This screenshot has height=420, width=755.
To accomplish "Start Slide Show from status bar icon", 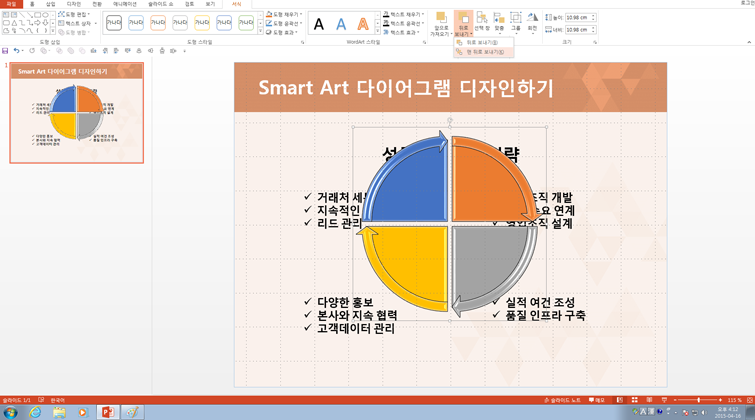I will coord(664,400).
